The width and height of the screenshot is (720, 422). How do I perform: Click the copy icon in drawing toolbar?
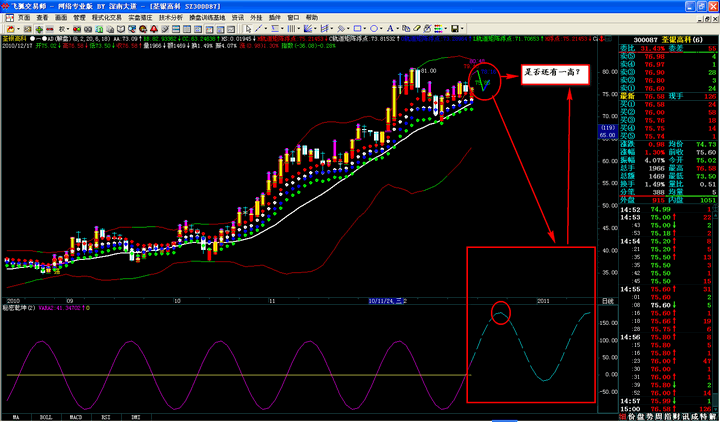coord(407,29)
